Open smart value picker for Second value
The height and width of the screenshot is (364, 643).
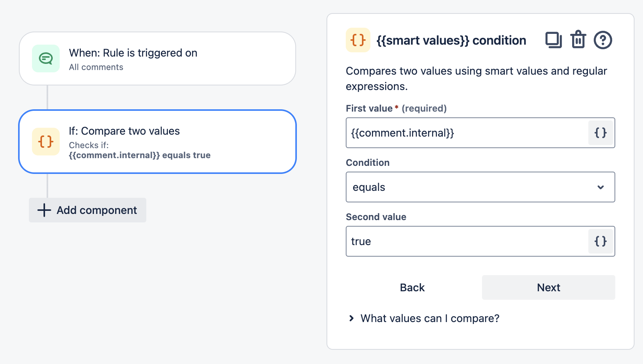[600, 242]
